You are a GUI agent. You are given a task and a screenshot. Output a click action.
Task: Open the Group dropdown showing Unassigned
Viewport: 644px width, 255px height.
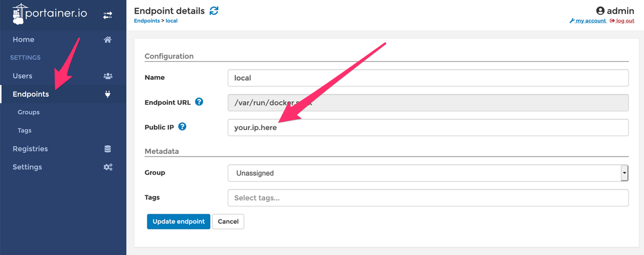428,173
